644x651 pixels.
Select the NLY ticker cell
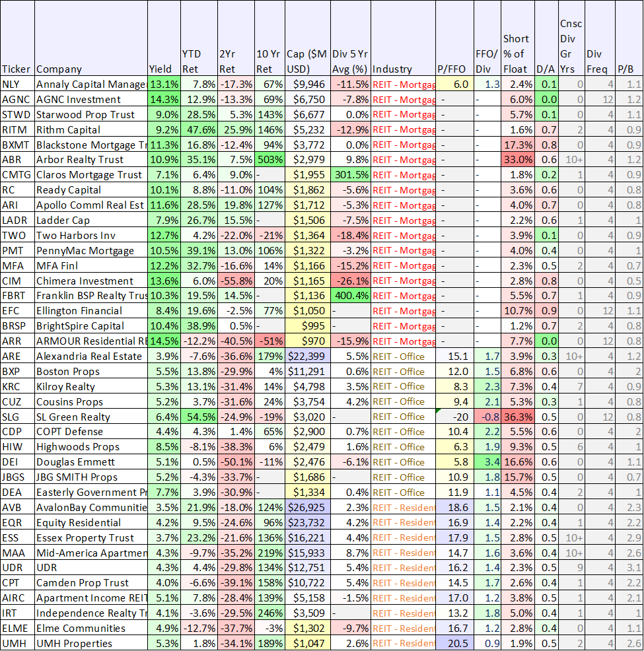17,84
